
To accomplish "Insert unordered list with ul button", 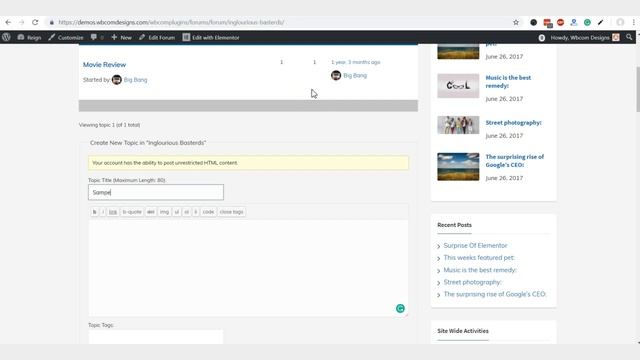I will tap(177, 212).
